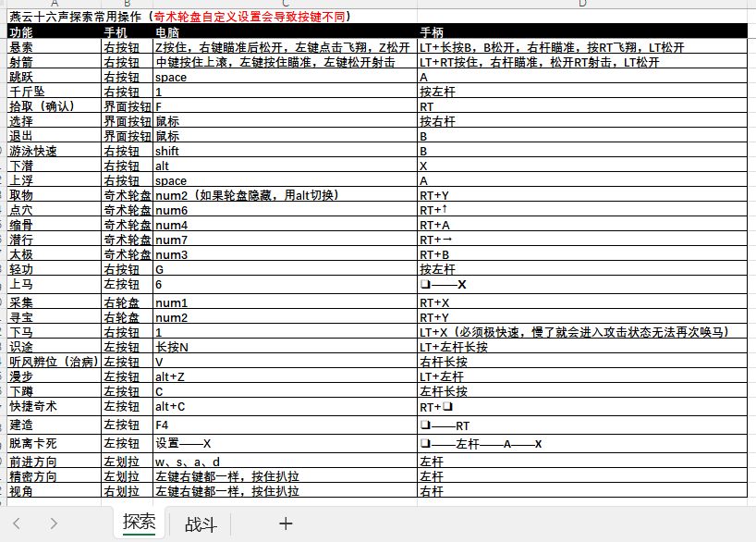This screenshot has width=756, height=542.
Task: Select the 探索 sheet tab
Action: pyautogui.click(x=139, y=523)
